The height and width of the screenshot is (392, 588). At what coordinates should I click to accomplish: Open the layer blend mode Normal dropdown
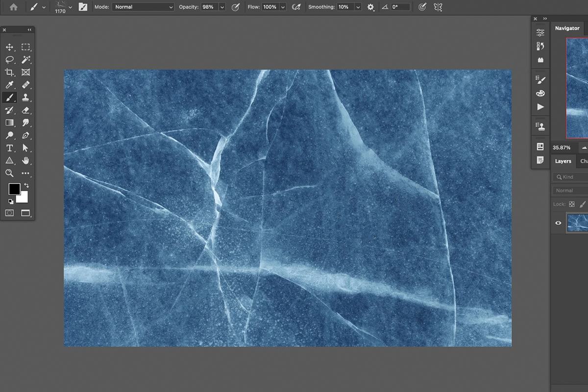pos(570,191)
